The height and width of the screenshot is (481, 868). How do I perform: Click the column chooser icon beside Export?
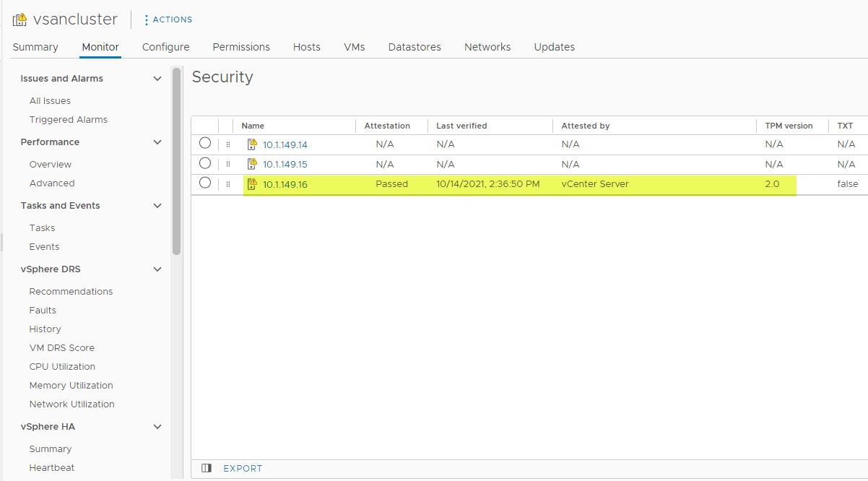pos(207,468)
